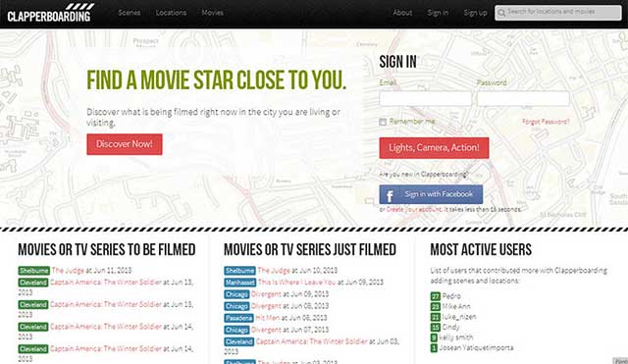
Task: Open the Locations menu item
Action: pos(171,13)
